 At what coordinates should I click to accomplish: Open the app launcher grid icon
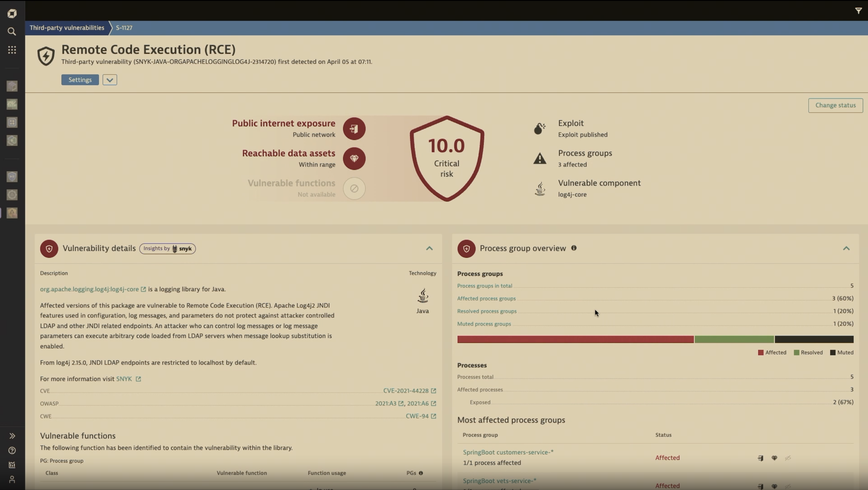pos(12,50)
